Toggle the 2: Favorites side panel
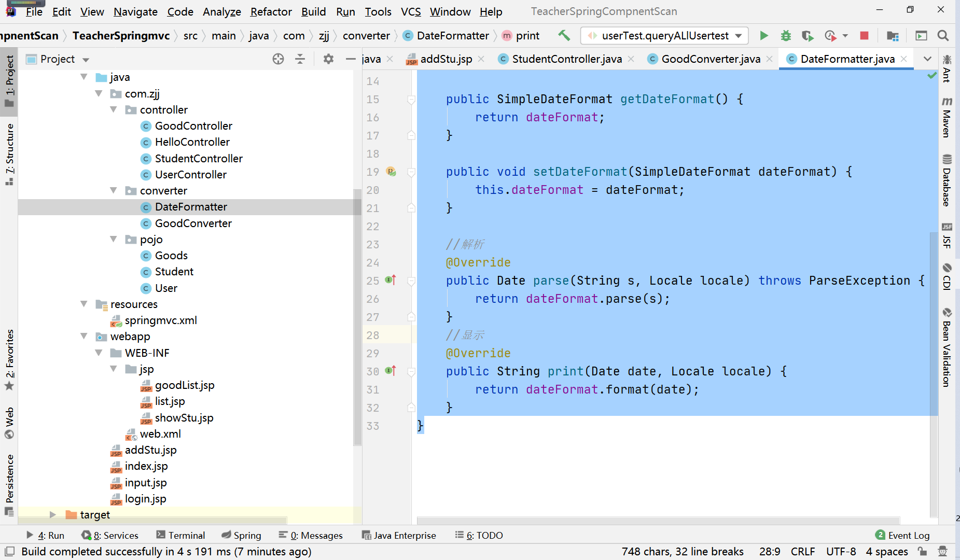The width and height of the screenshot is (960, 560). pos(9,359)
